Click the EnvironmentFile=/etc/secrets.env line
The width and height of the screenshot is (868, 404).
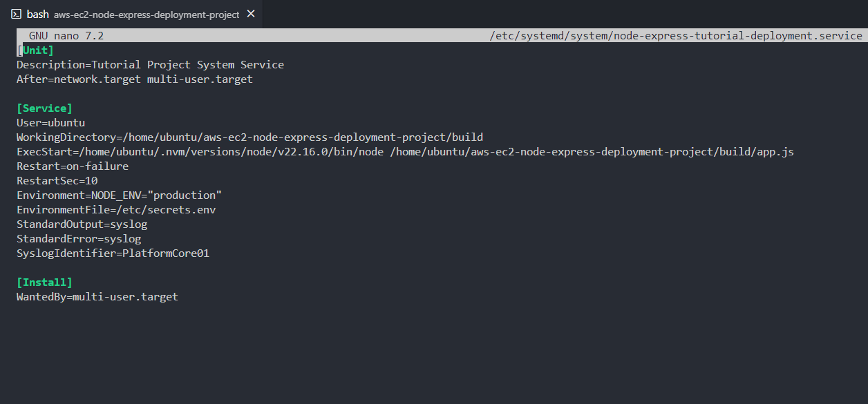pos(116,210)
